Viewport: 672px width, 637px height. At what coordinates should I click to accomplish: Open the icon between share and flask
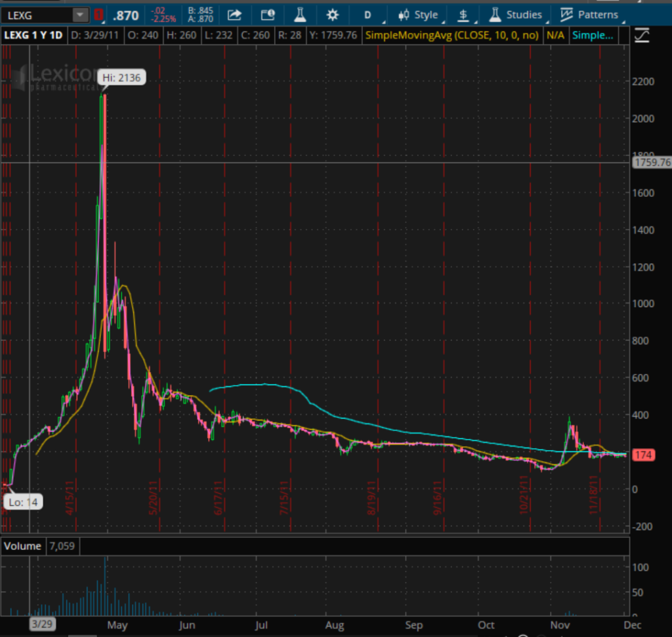268,15
